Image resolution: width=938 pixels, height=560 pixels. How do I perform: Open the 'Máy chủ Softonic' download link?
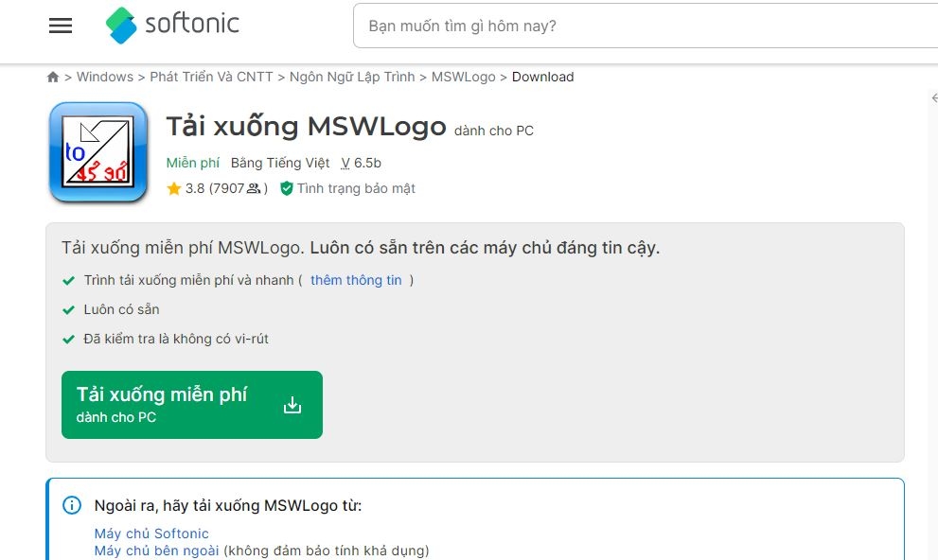[150, 533]
